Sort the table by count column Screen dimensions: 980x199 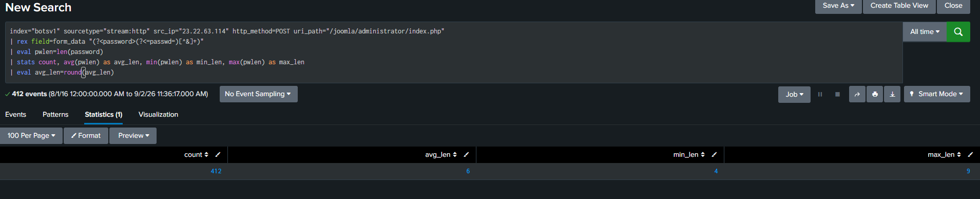196,155
